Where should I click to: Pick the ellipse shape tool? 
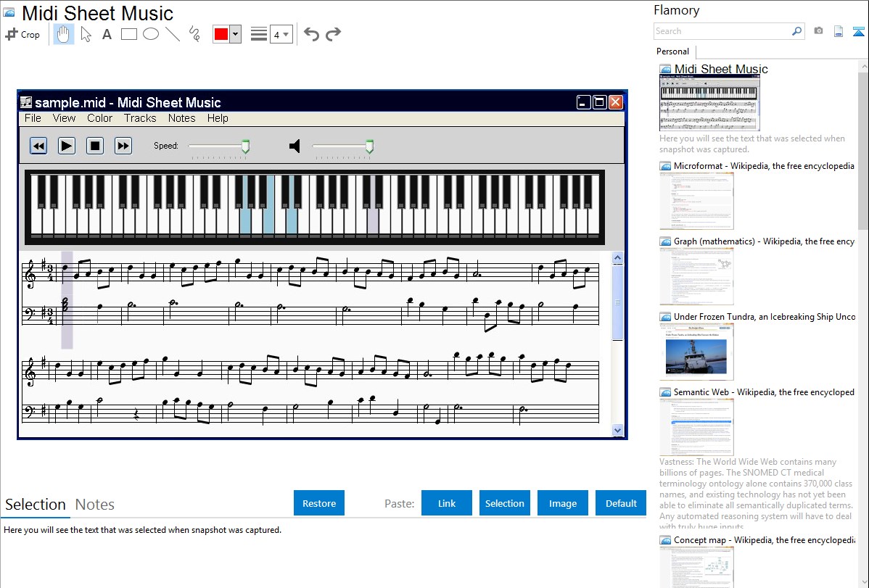(151, 34)
